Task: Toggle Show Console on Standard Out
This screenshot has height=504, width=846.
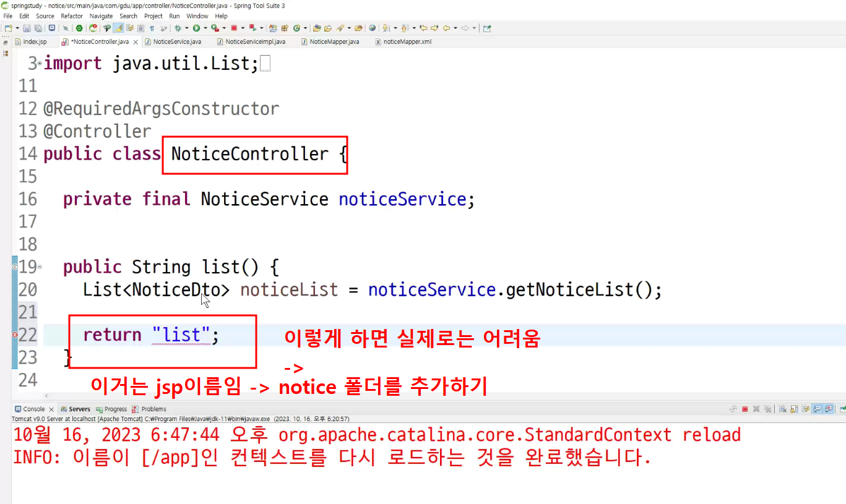Action: (816, 409)
